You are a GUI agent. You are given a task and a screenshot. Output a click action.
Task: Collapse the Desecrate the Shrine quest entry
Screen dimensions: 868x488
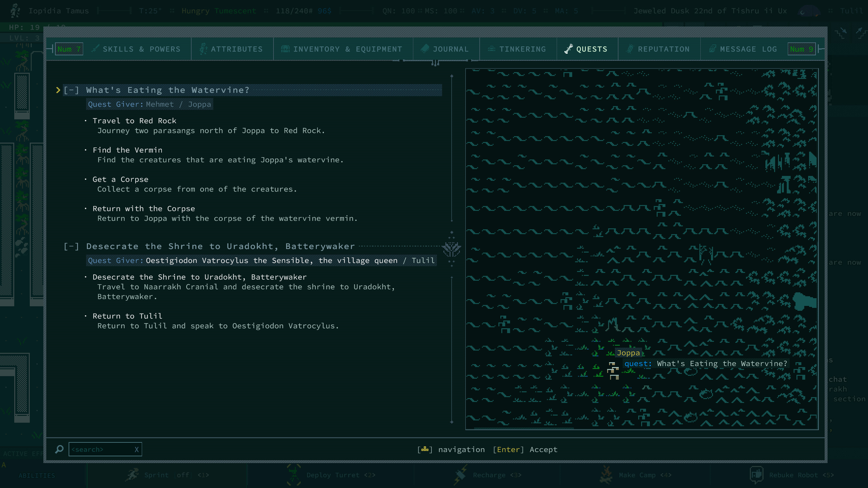pyautogui.click(x=71, y=246)
